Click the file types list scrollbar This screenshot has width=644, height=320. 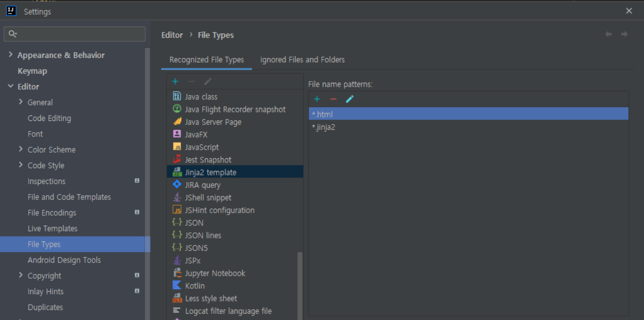[300, 285]
